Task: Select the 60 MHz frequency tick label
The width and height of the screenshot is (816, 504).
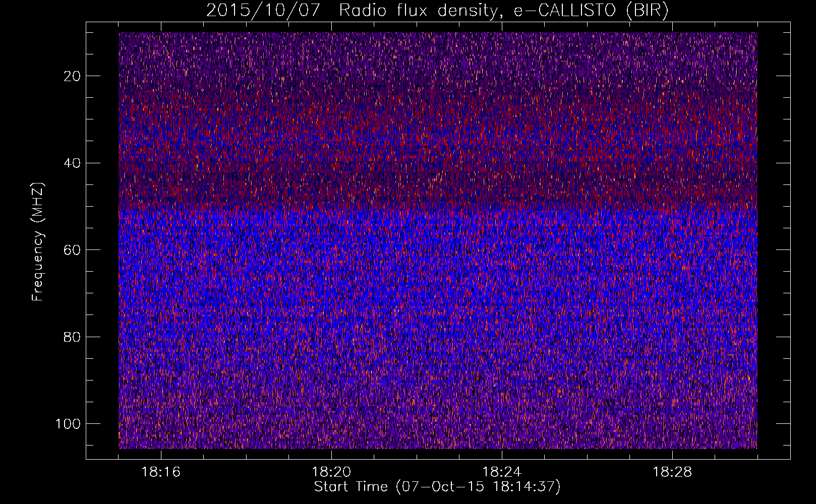Action: [x=73, y=250]
